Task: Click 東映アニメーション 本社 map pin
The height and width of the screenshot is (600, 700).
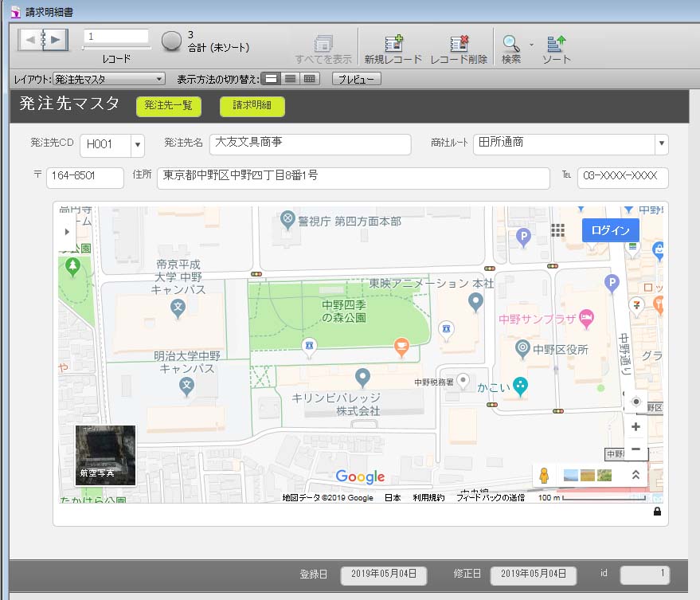Action: point(475,302)
